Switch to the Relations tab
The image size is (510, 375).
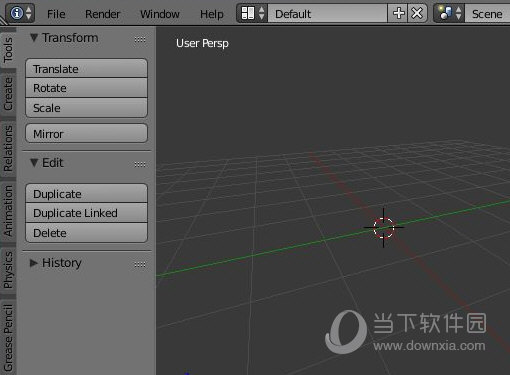click(8, 148)
